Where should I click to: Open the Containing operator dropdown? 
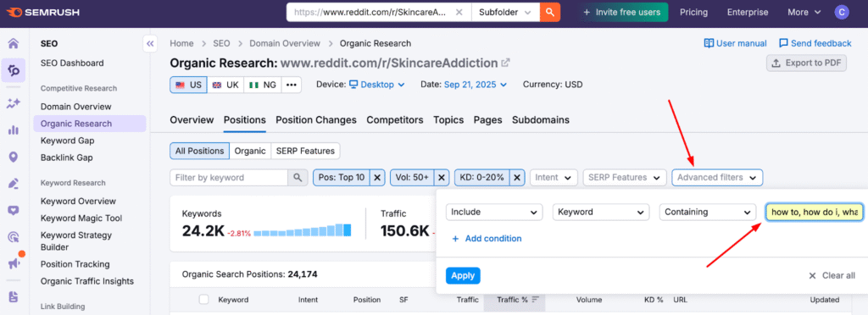click(x=708, y=213)
